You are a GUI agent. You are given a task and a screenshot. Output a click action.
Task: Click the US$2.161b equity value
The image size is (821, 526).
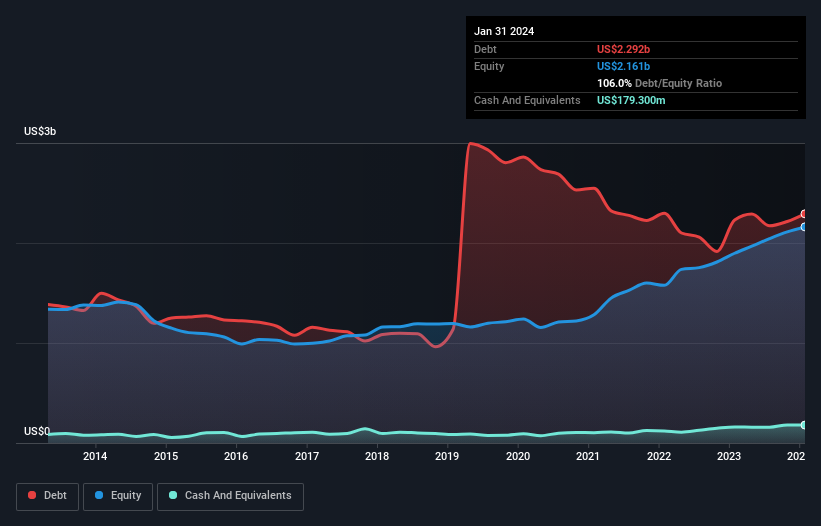[623, 66]
